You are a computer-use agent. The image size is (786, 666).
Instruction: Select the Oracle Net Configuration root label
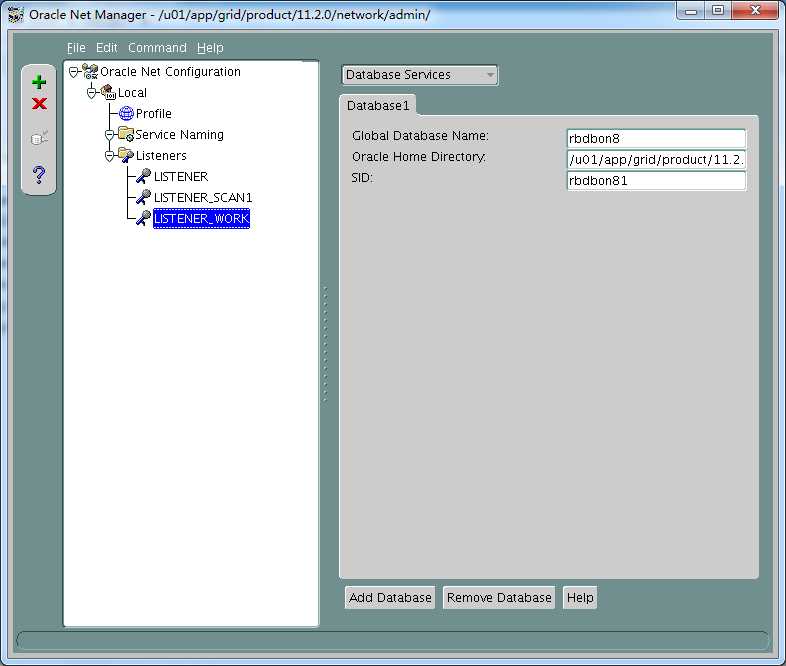click(170, 72)
